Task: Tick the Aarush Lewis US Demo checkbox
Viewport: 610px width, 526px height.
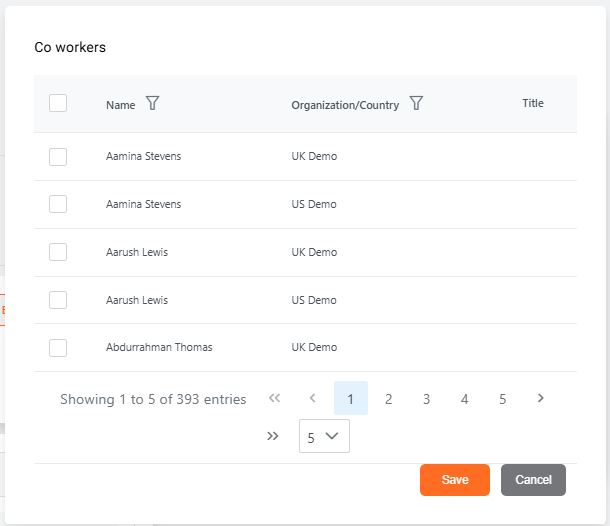Action: 58,300
